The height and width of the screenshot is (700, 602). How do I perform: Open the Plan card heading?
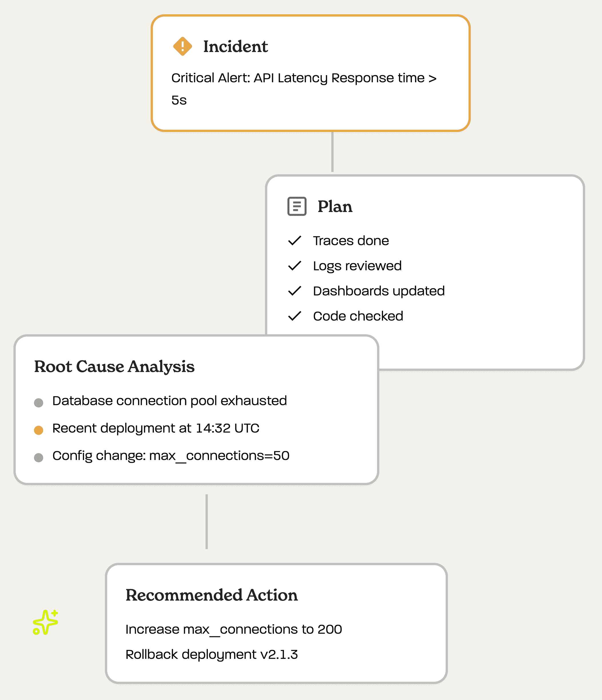[x=335, y=206]
